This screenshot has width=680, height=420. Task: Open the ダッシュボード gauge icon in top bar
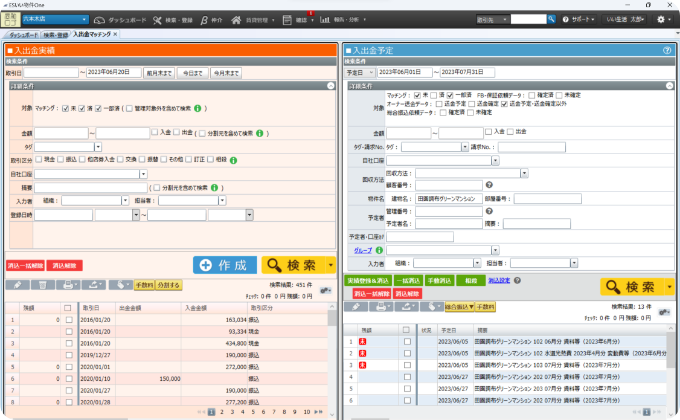(x=99, y=20)
